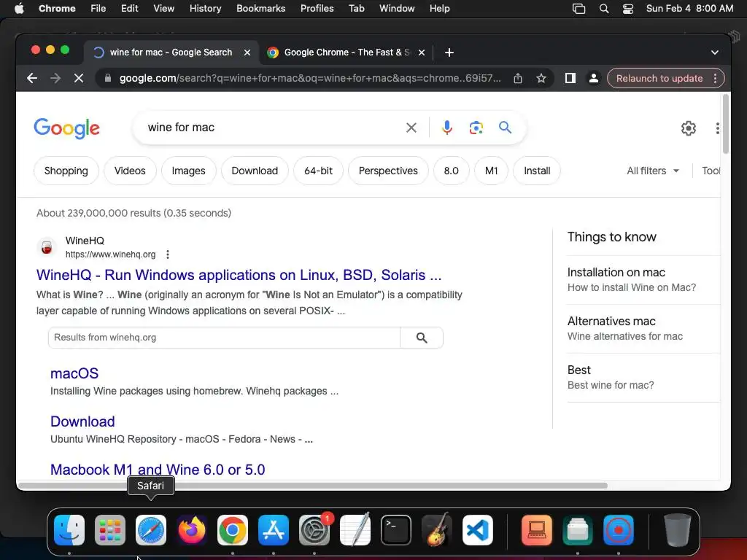Image resolution: width=747 pixels, height=560 pixels.
Task: Click Relaunch to update button
Action: (659, 78)
